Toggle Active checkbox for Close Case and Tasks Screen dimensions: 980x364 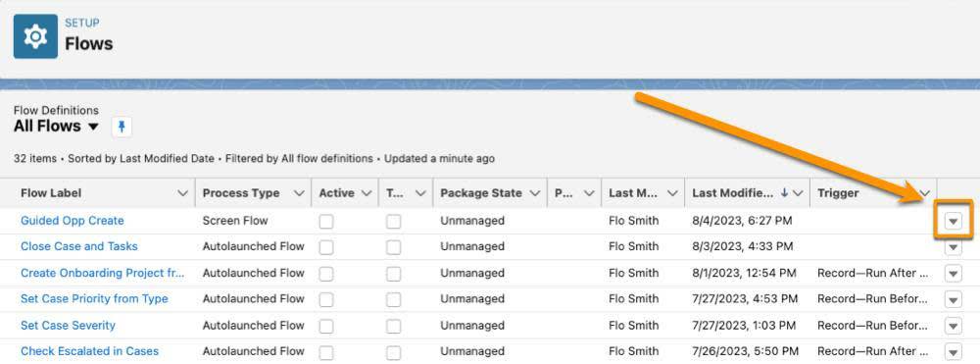326,247
